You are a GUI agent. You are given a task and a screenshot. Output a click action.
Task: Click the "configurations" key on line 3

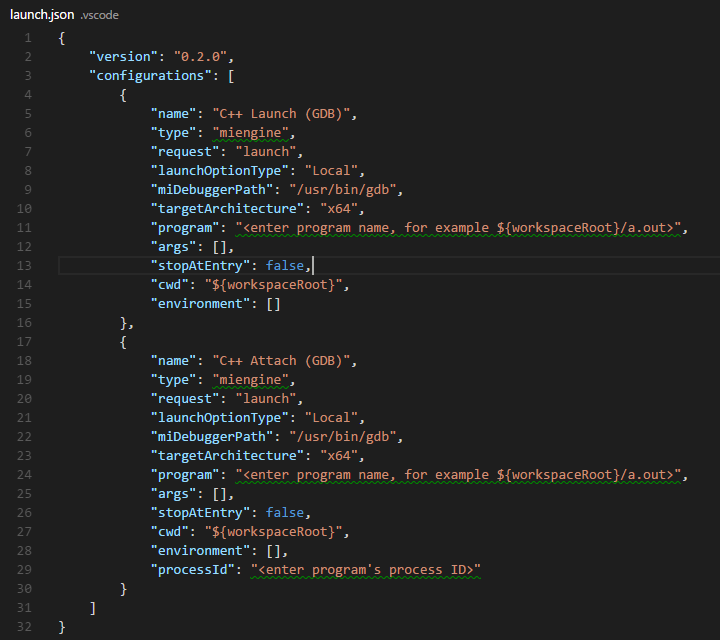[147, 75]
